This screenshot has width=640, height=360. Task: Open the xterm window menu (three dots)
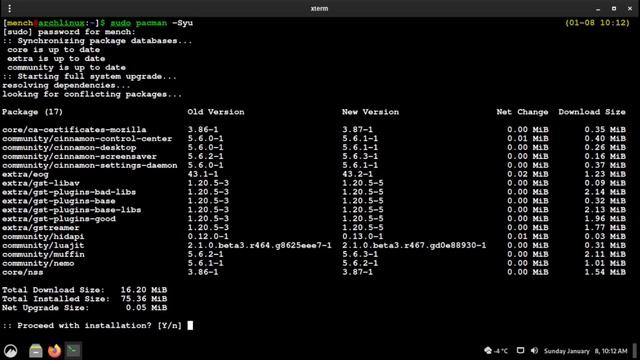(9, 8)
